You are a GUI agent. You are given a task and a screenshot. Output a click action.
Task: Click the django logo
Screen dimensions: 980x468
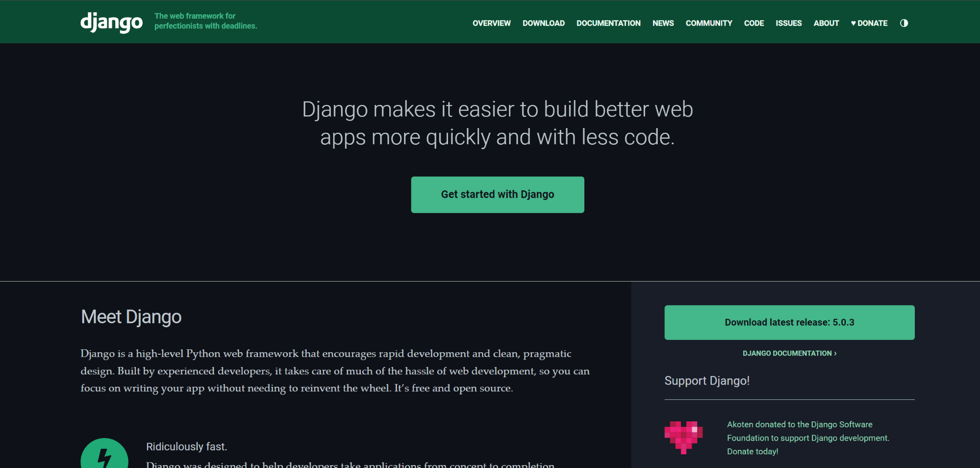pos(111,23)
